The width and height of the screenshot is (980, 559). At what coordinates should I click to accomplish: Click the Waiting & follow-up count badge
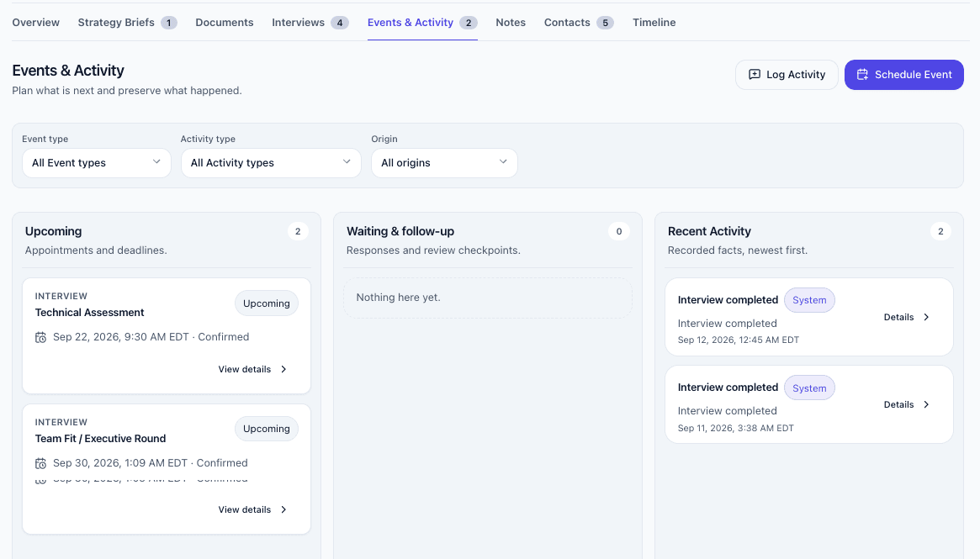[x=619, y=232]
